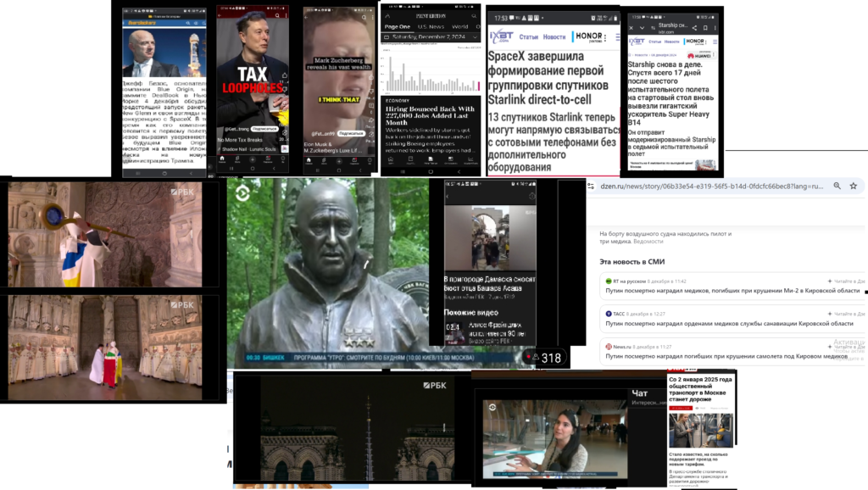
Task: Open Moscow transport fare article image
Action: pyautogui.click(x=701, y=430)
